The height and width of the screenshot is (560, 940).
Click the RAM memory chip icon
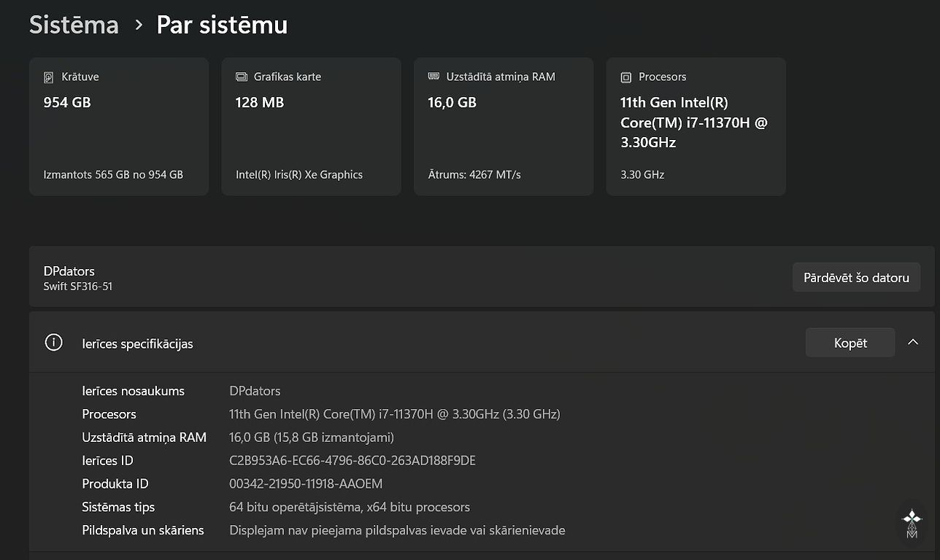coord(434,77)
